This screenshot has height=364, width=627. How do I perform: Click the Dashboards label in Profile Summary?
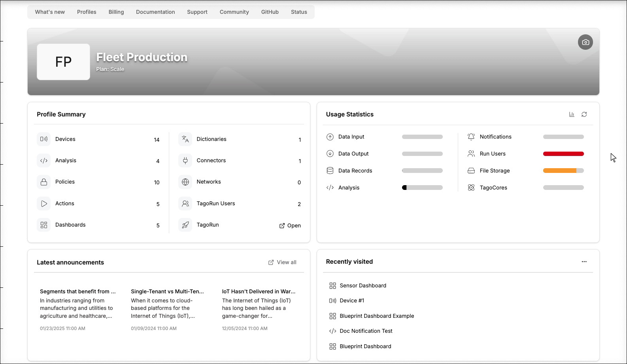click(70, 225)
